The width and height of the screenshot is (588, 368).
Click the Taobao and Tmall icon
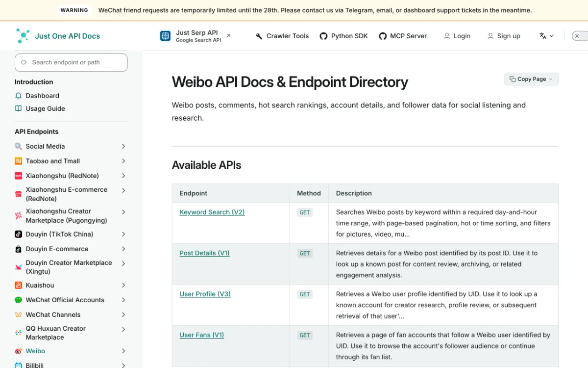point(18,161)
